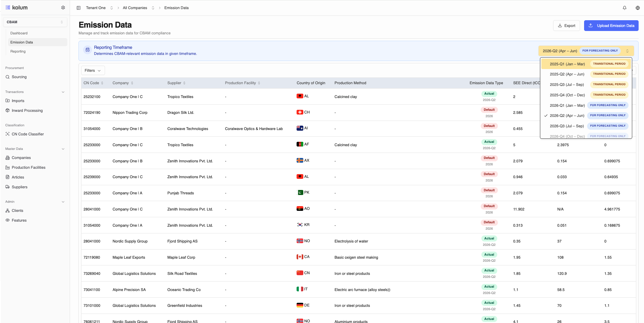The image size is (644, 323).
Task: Open the settings gear next to kolum logo
Action: [x=63, y=7]
